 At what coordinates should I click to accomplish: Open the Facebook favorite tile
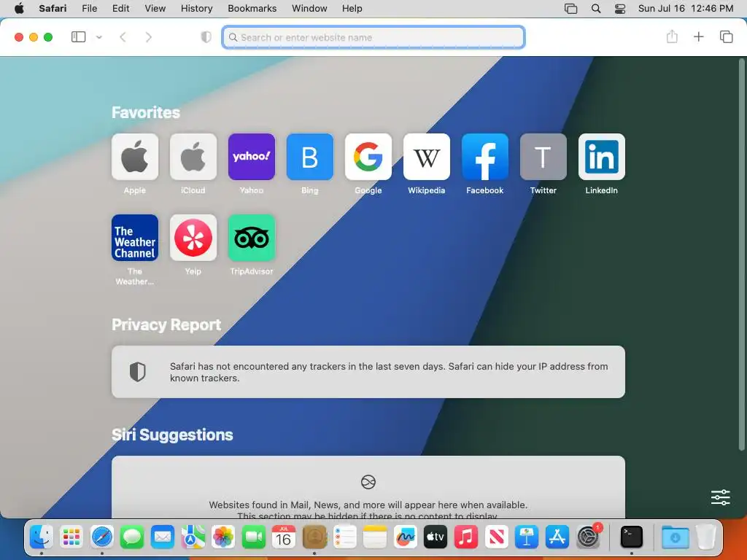coord(485,157)
